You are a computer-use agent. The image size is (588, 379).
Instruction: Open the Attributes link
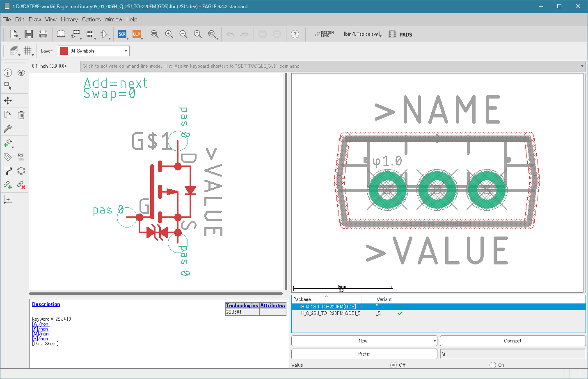pos(272,305)
